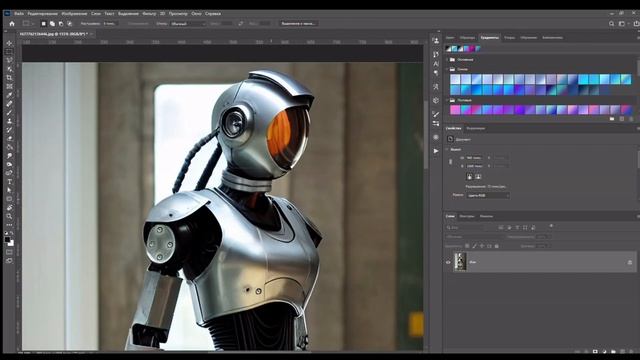Open the Edit Toolbar three-dots menu
The image size is (640, 360).
(x=9, y=224)
